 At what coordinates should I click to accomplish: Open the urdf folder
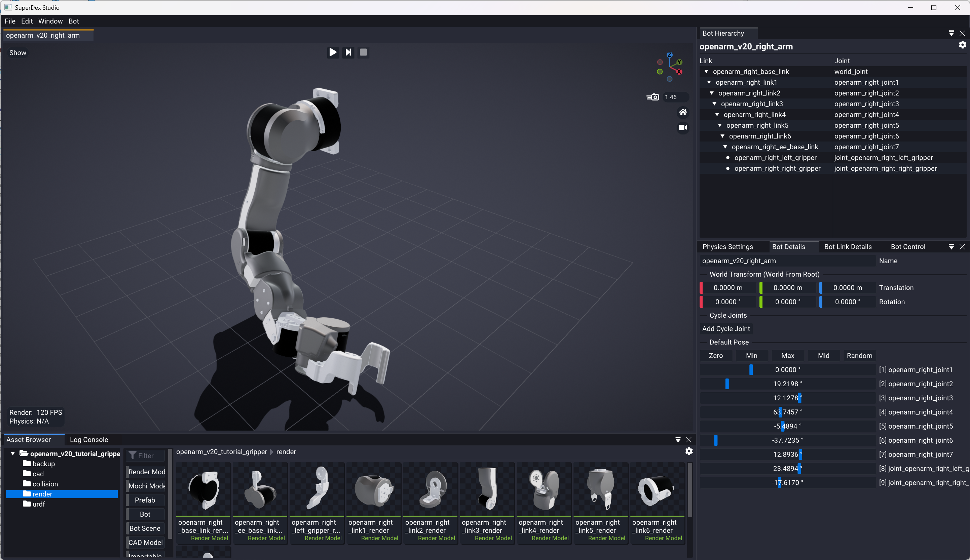pyautogui.click(x=34, y=504)
